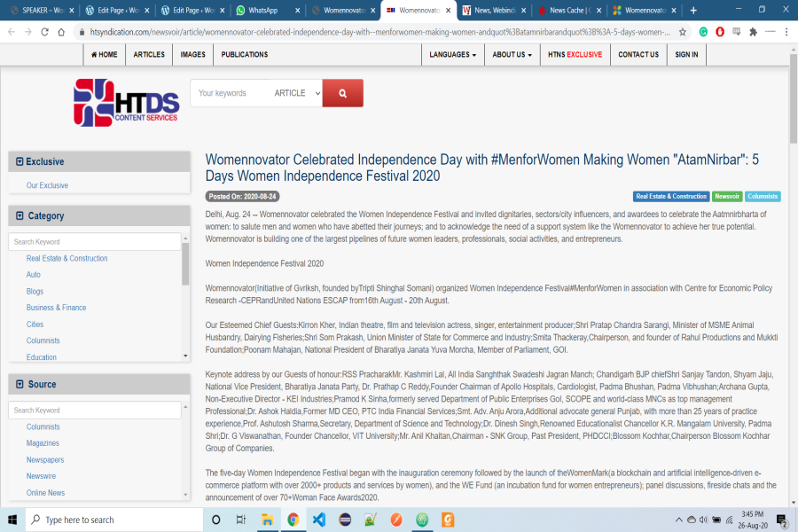This screenshot has width=798, height=532.
Task: Switch to the News, Webinar browser tab
Action: click(493, 10)
